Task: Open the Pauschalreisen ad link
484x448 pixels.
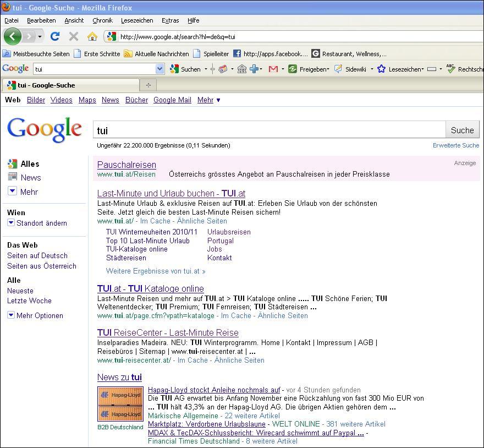Action: tap(127, 165)
